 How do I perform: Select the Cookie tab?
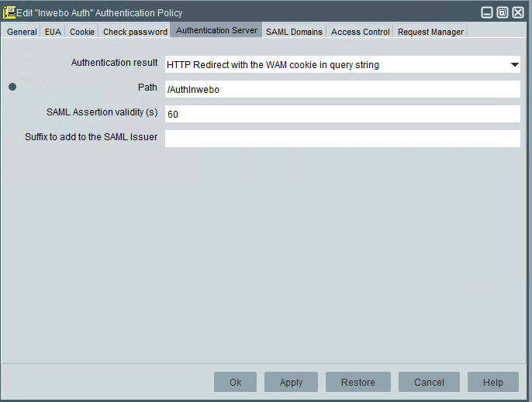tap(82, 32)
